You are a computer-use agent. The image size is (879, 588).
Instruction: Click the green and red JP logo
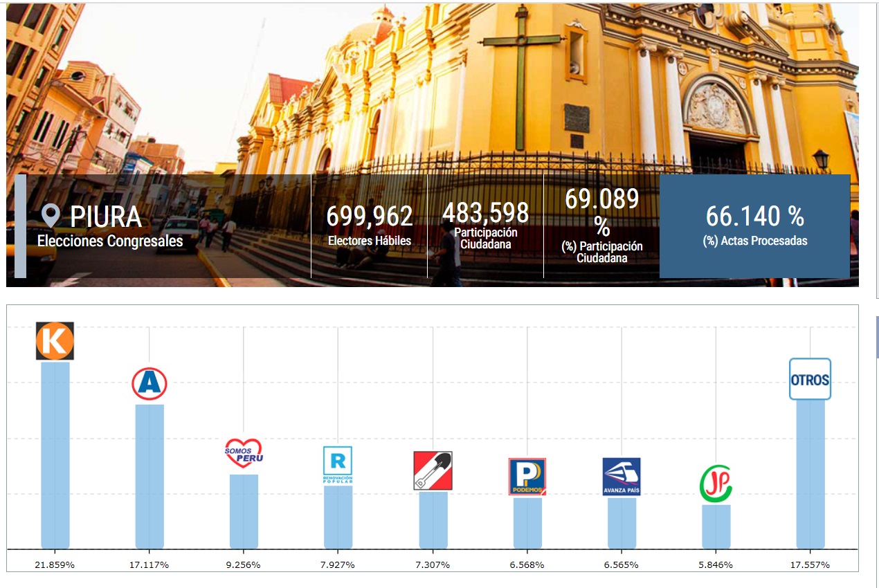716,484
